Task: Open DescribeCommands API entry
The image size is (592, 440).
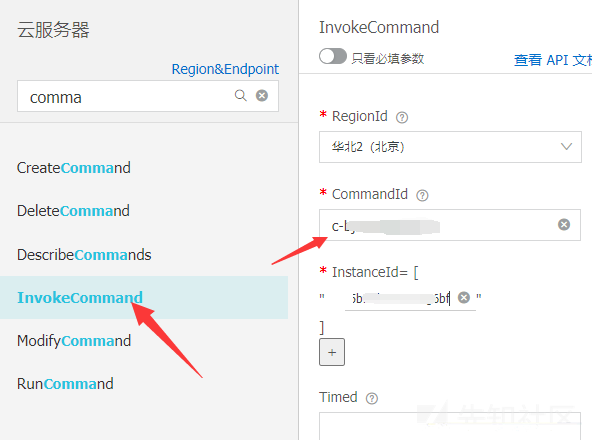Action: [84, 255]
